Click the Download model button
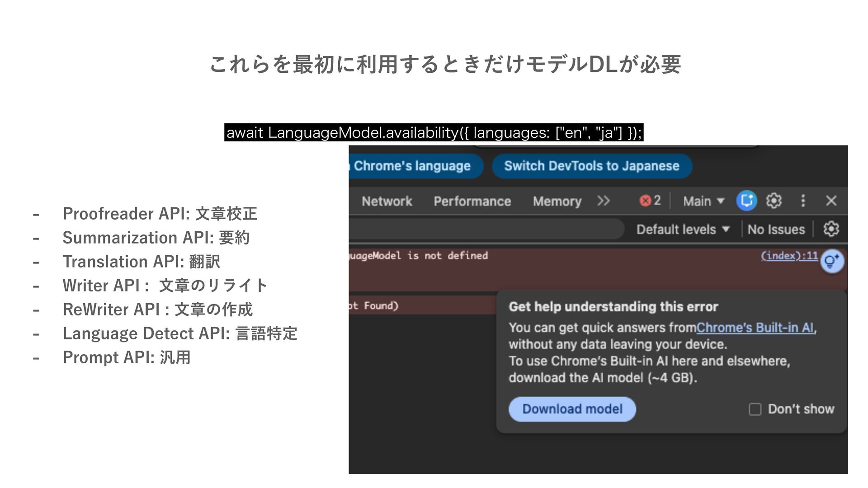 coord(572,409)
